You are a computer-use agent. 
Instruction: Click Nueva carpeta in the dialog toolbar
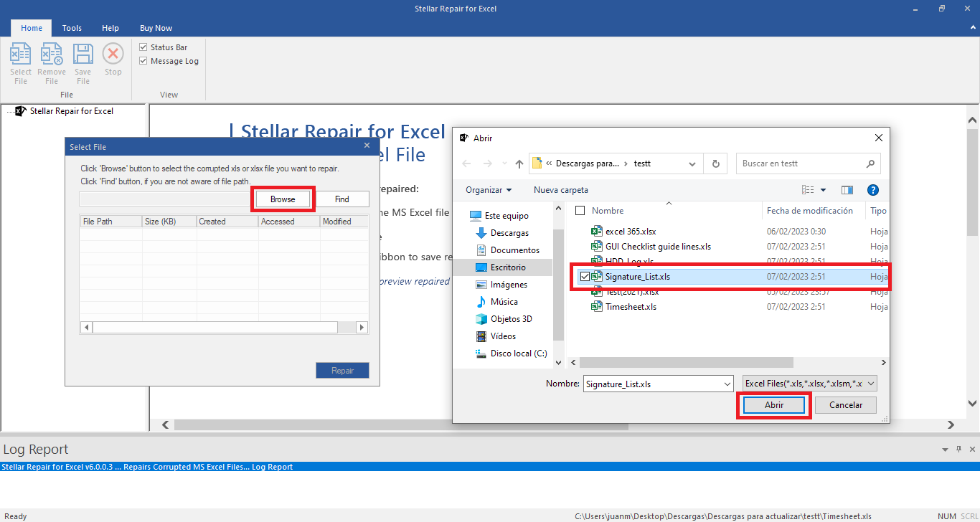[561, 190]
